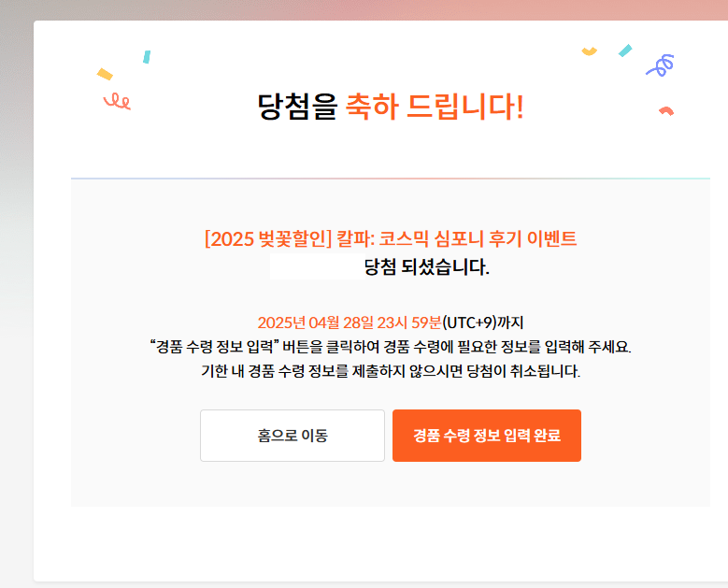Click the 당첨이 취소됩니다 warning line

(x=391, y=371)
